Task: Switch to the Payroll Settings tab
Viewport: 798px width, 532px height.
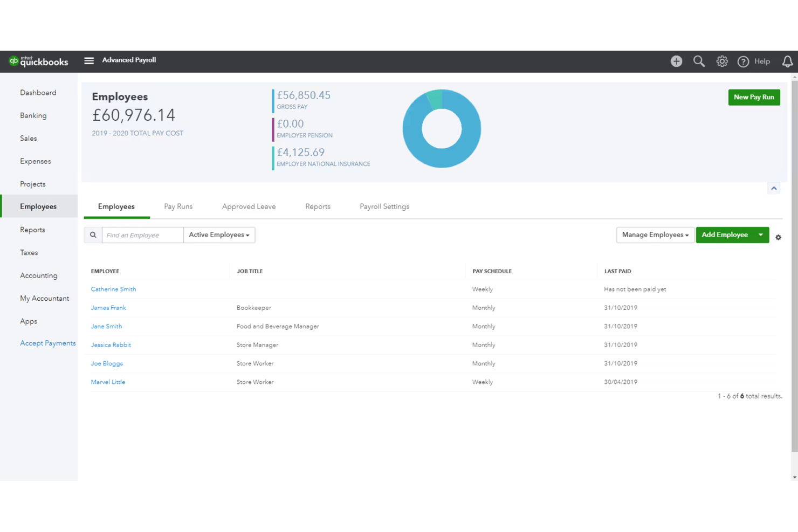Action: pos(384,206)
